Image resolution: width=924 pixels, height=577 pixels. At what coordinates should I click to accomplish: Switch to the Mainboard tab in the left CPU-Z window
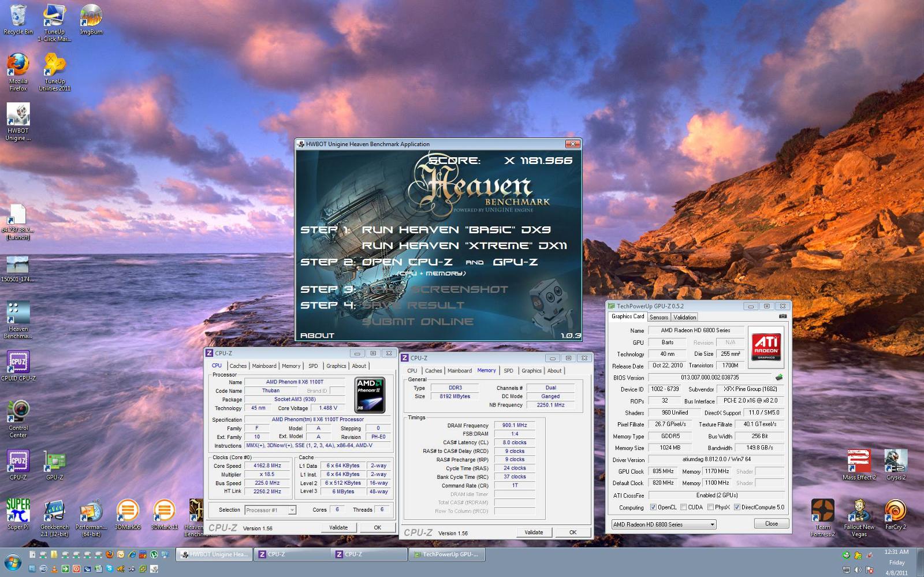264,366
